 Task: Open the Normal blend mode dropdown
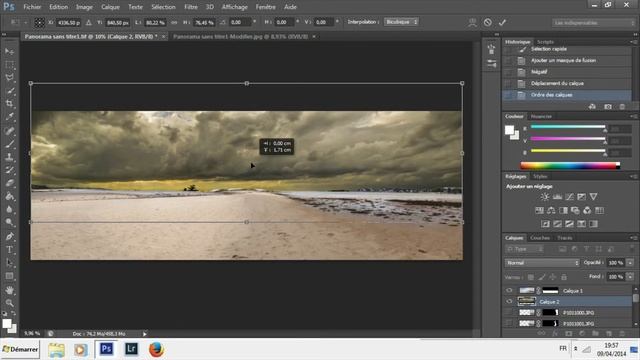point(542,263)
